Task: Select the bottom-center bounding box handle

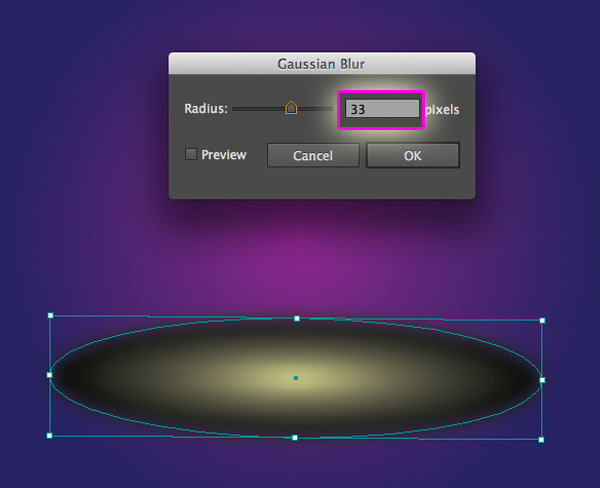Action: 295,437
